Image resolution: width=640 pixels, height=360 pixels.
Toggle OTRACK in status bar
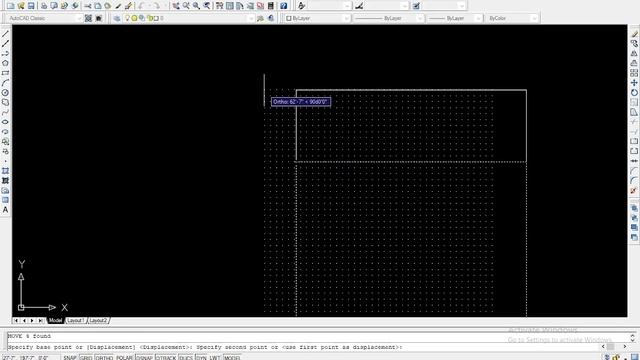pos(166,358)
